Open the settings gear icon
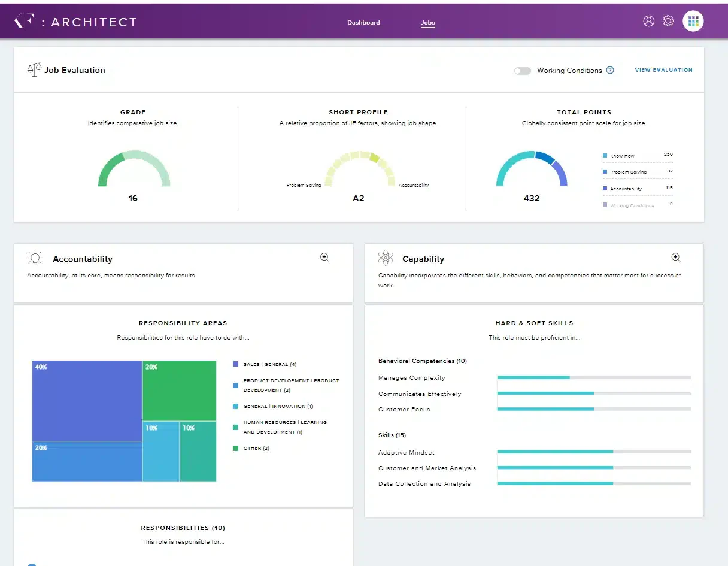728x566 pixels. (x=668, y=21)
